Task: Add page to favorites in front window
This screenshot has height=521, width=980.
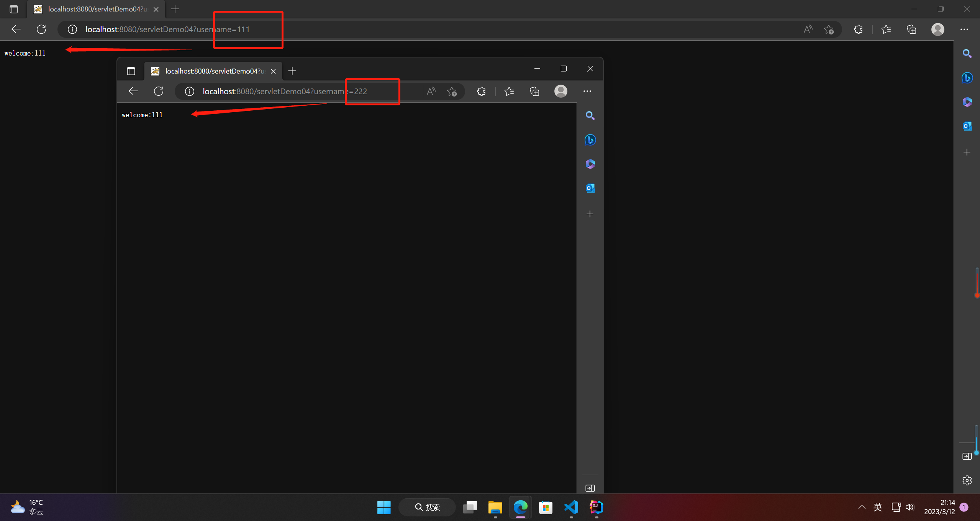Action: click(452, 91)
